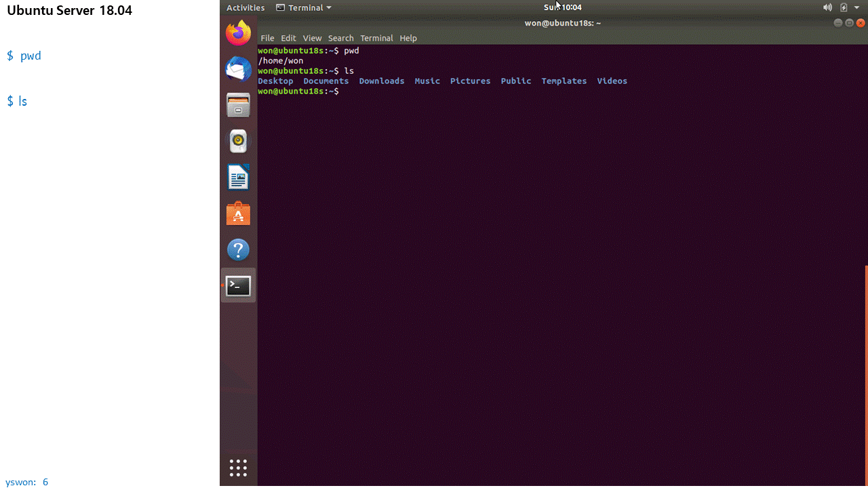
Task: Expand the system menu arrow in top bar
Action: [x=856, y=7]
